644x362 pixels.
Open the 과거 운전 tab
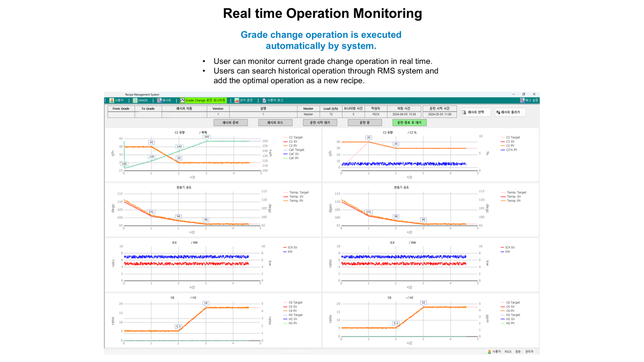click(x=246, y=100)
